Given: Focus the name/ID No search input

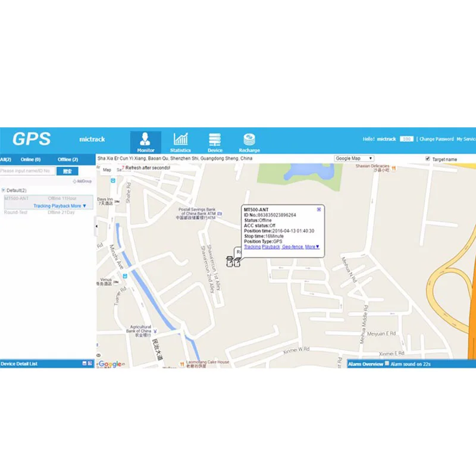Looking at the screenshot, I should (x=27, y=171).
